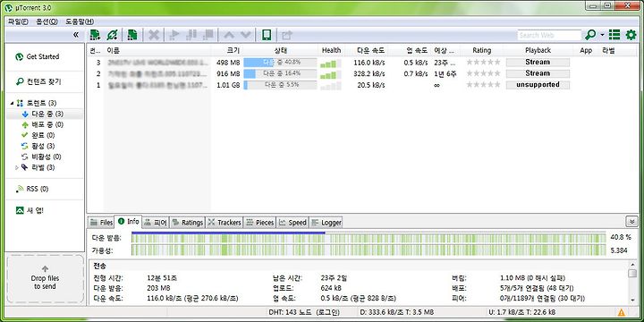Click the status bar warning icon

tap(622, 312)
